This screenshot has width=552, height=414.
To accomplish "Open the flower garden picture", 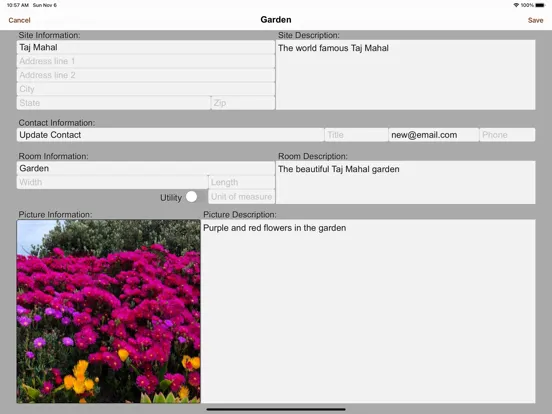I will point(108,312).
